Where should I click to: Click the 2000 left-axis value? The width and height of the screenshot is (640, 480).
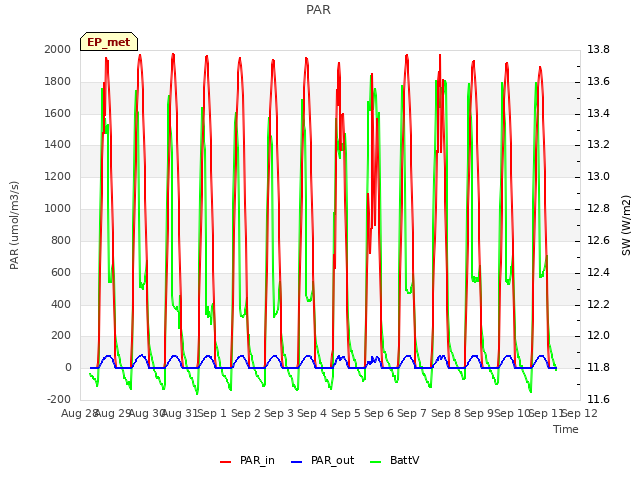pyautogui.click(x=58, y=50)
